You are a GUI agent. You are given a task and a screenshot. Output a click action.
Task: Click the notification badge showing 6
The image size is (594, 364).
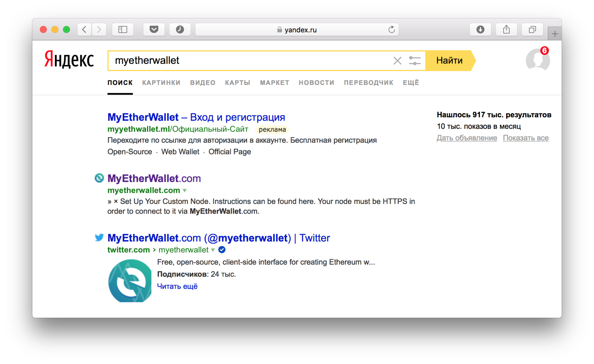tap(544, 51)
